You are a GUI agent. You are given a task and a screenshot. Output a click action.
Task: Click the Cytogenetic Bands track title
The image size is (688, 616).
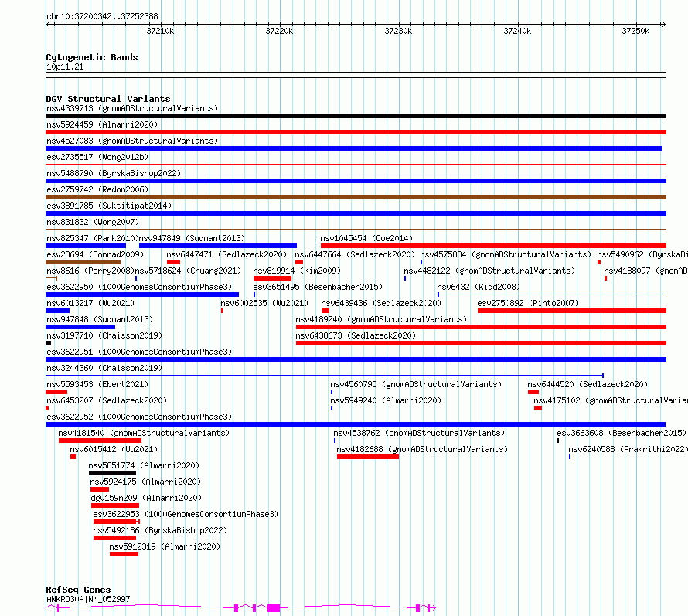92,57
